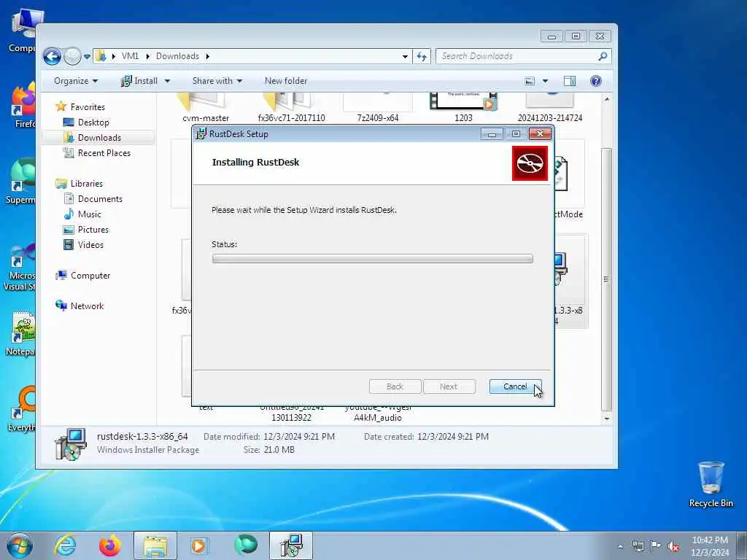Select the 1203 video thumbnail
This screenshot has height=560, width=747.
463,108
